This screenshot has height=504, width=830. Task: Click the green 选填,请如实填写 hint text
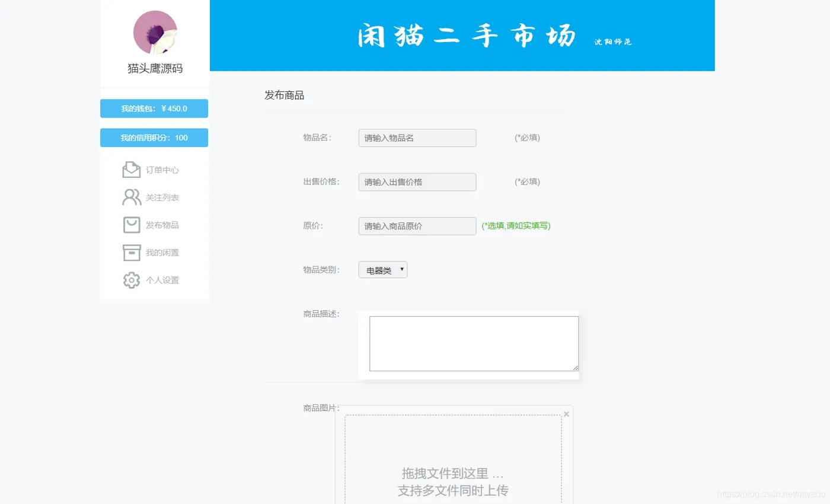point(516,226)
